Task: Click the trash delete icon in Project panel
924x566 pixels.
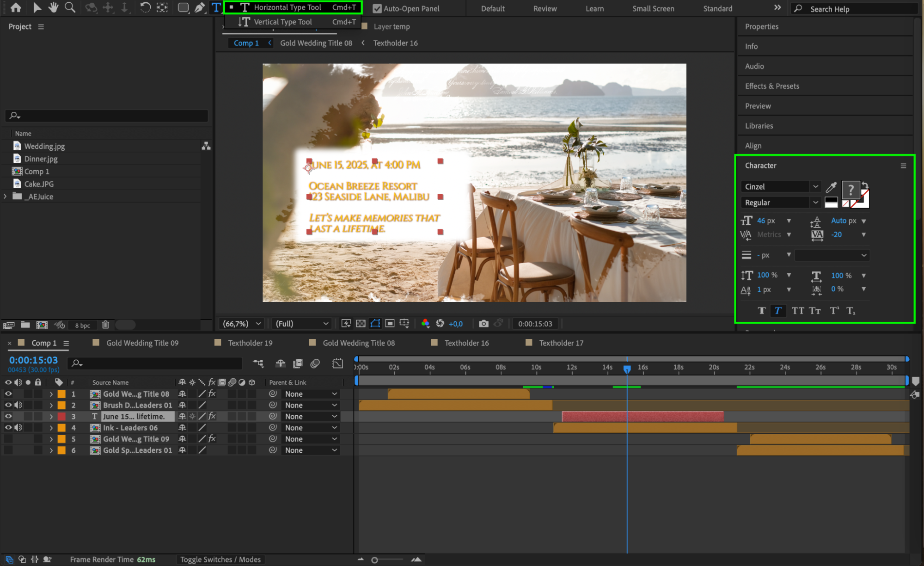Action: click(105, 325)
